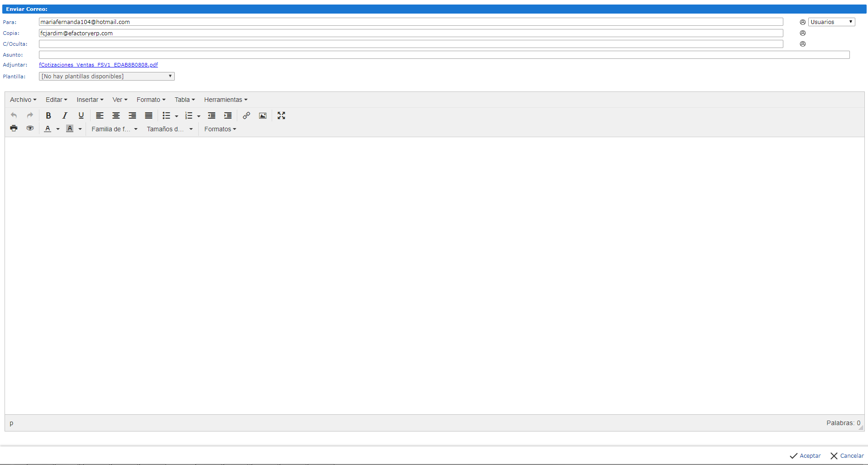Print the message content

pyautogui.click(x=14, y=129)
